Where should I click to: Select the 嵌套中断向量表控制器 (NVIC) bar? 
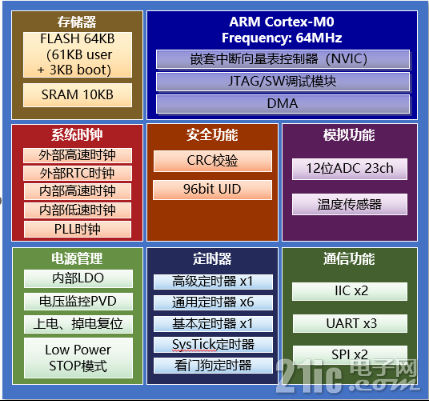point(283,60)
